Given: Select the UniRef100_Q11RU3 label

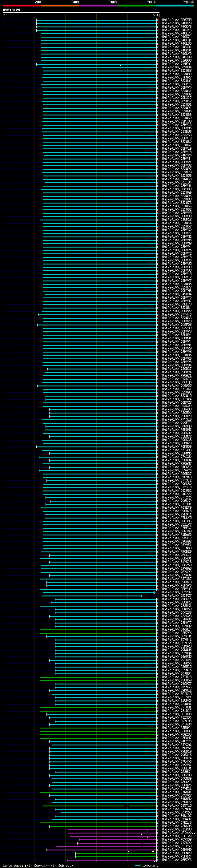Looking at the screenshot, I should (x=177, y=829).
